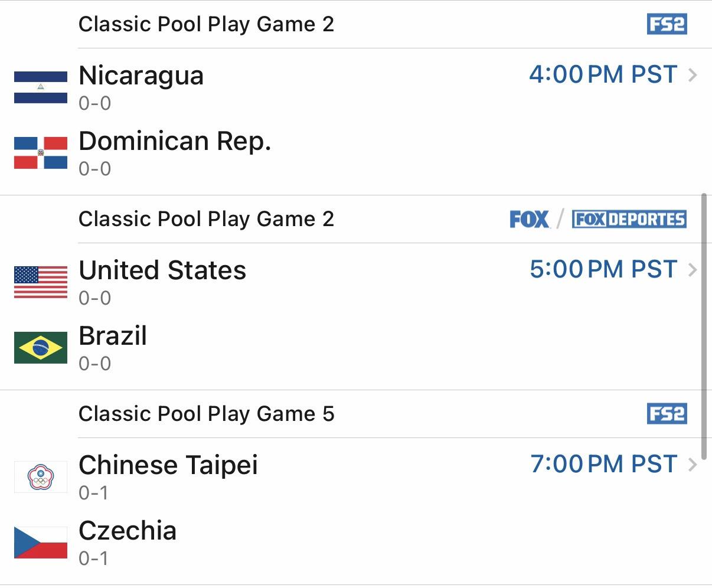Tap the United States flag icon
712x588 pixels.
(41, 282)
